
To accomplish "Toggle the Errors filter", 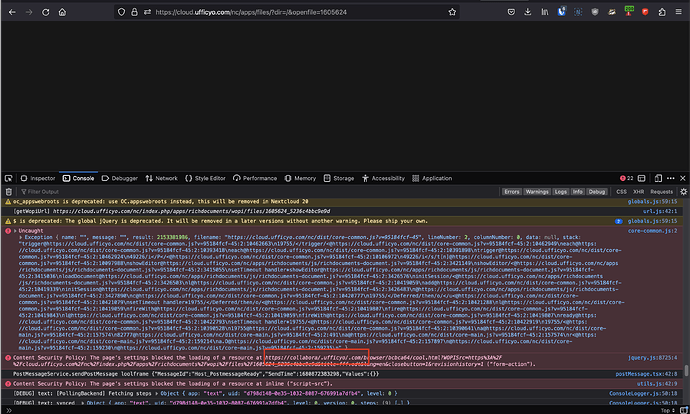I will [x=511, y=192].
